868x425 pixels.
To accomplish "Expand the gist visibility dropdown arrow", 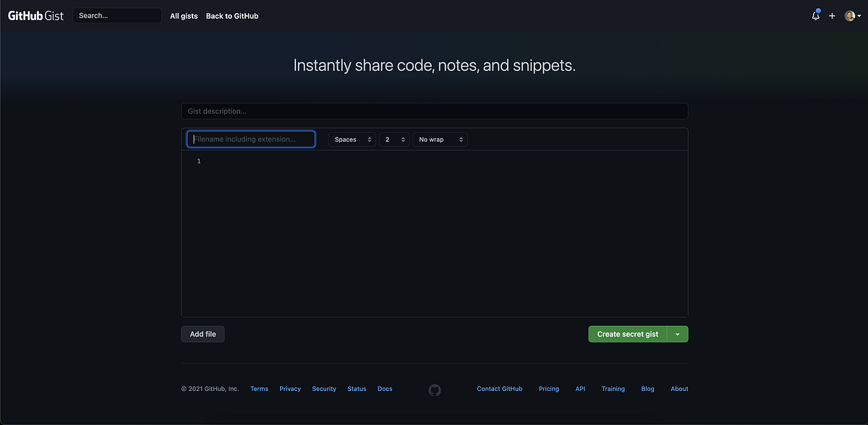I will (x=677, y=334).
